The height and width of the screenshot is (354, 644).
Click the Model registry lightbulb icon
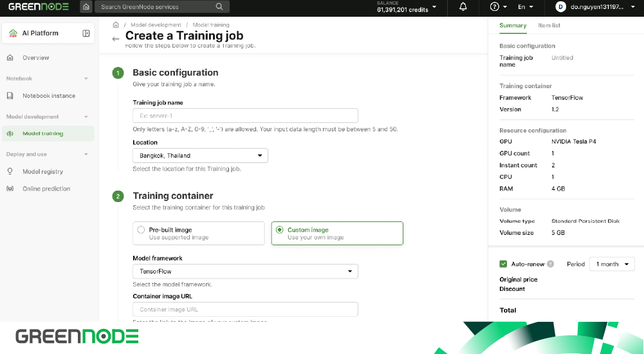click(x=10, y=171)
